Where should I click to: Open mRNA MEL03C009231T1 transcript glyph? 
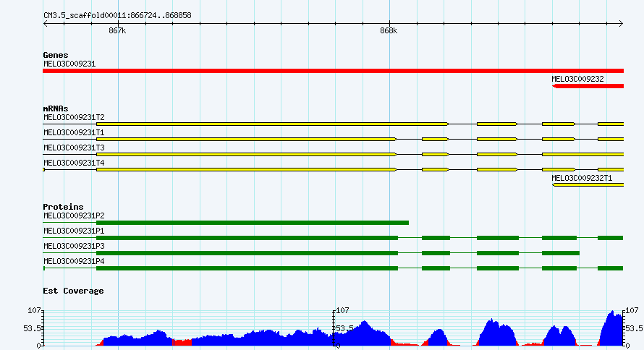(x=333, y=139)
